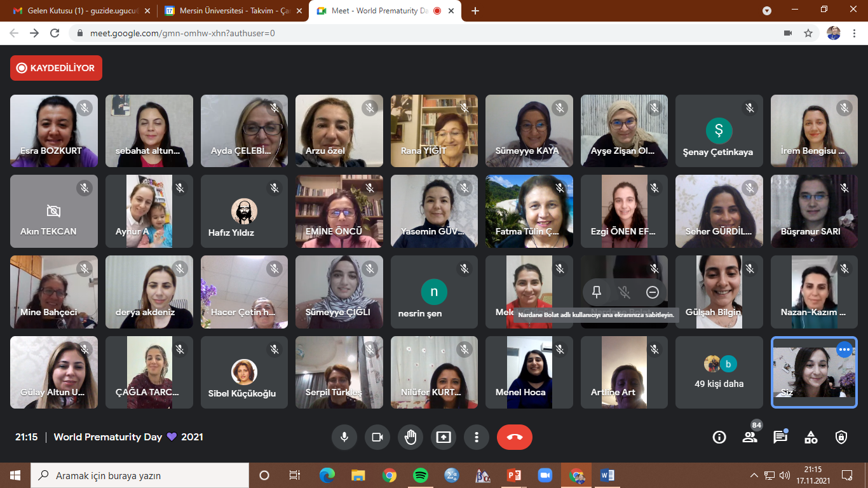Click the taskbar search box
The width and height of the screenshot is (868, 488).
(x=140, y=475)
